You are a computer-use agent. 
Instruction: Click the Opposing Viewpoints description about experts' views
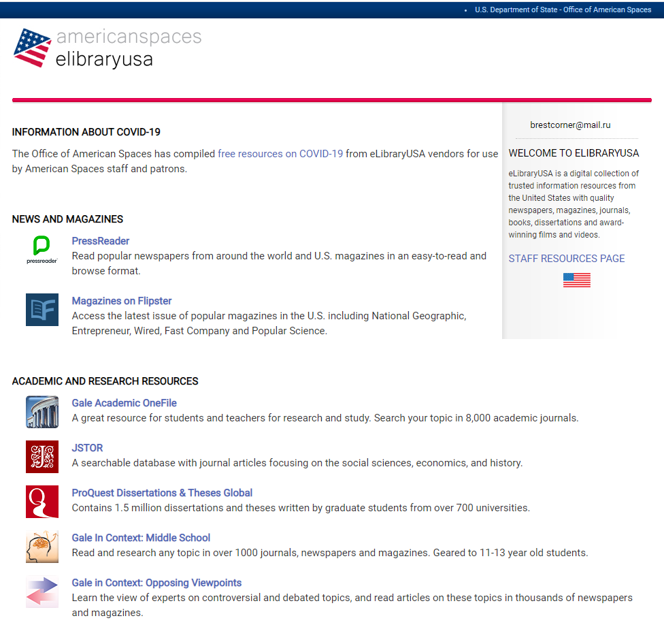pos(352,605)
